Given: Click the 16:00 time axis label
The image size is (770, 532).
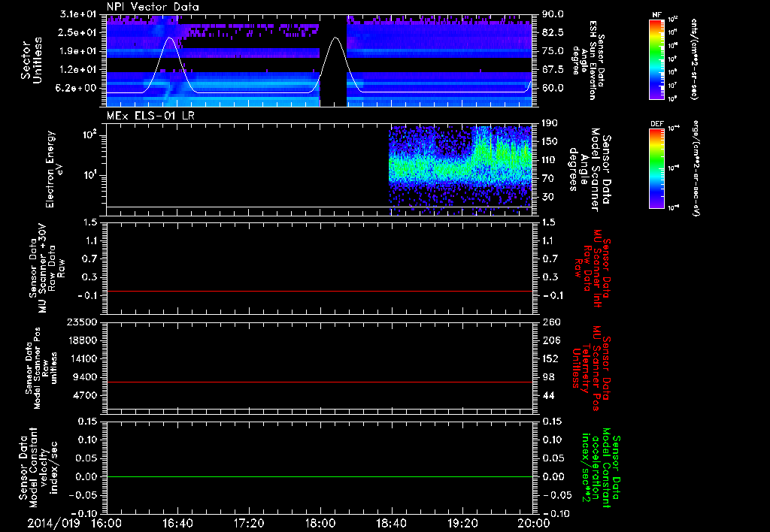Looking at the screenshot, I should (107, 523).
